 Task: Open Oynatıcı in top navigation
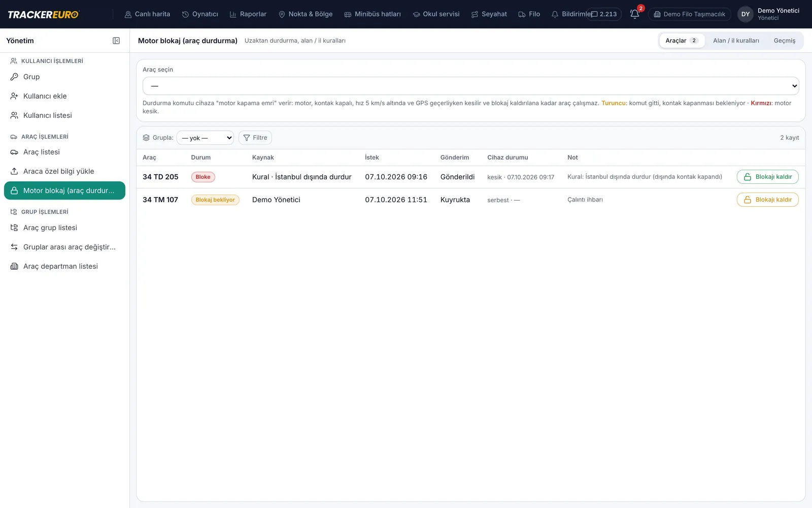200,14
